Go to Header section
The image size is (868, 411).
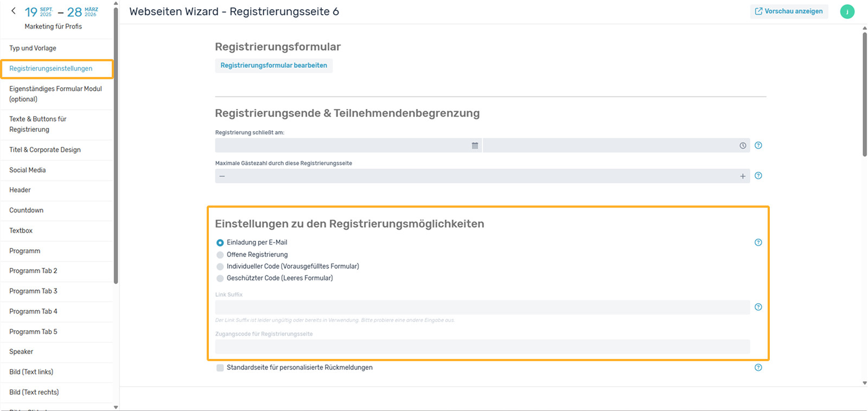tap(57, 190)
